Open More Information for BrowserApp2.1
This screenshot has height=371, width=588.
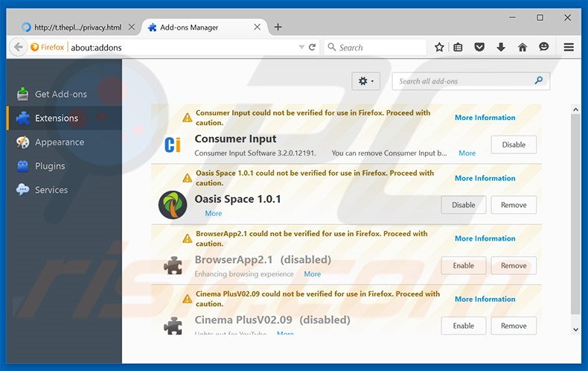click(x=485, y=238)
